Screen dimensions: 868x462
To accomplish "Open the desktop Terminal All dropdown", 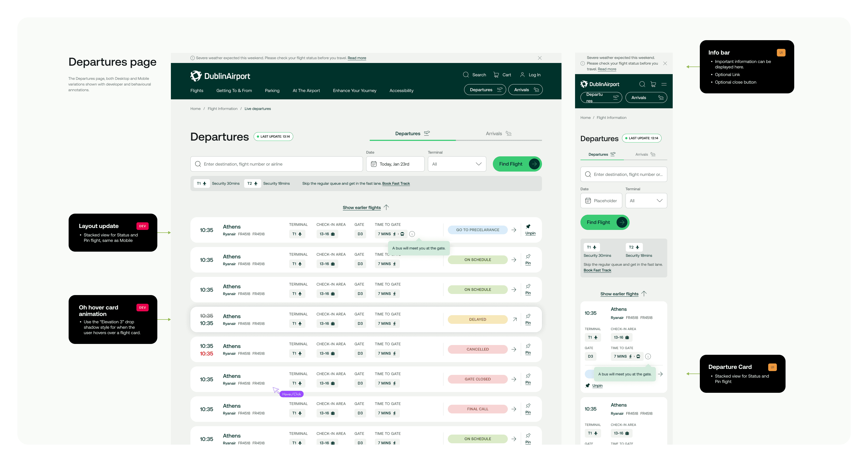I will click(457, 164).
